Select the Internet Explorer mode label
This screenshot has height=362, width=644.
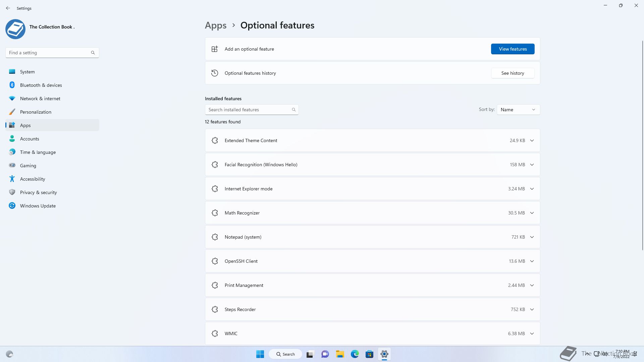(249, 189)
